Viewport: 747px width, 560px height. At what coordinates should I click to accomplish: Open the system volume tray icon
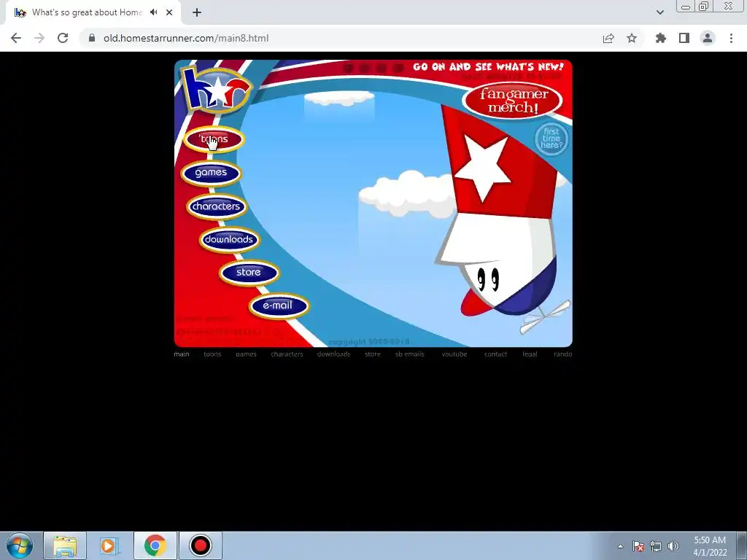(x=673, y=546)
